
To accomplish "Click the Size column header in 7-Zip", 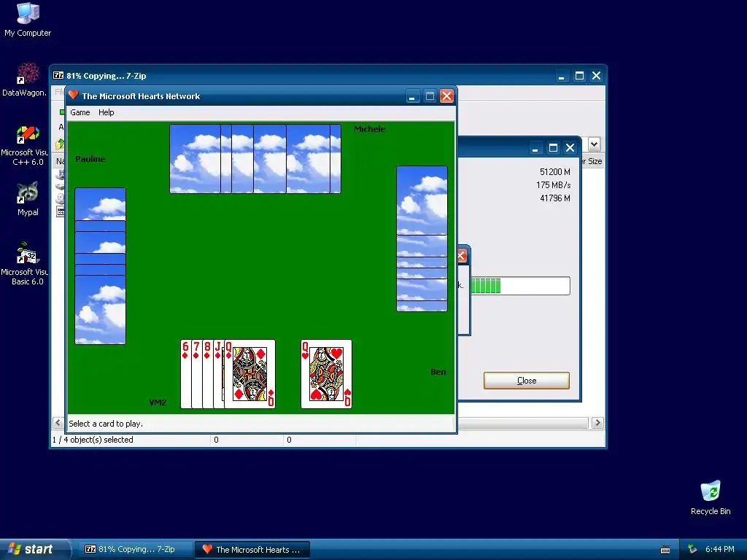I will tap(592, 161).
